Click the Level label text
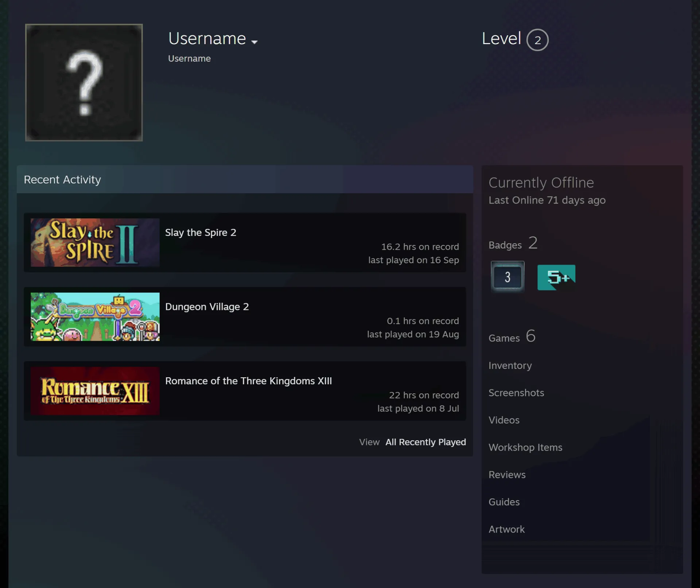Screen dimensions: 700x588 coord(501,39)
